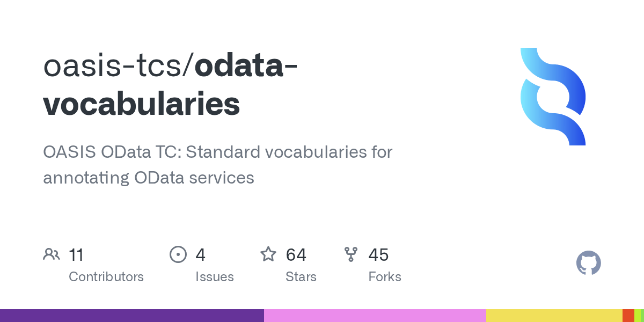The height and width of the screenshot is (322, 644).
Task: Click the fork icon beside 45
Action: [351, 254]
